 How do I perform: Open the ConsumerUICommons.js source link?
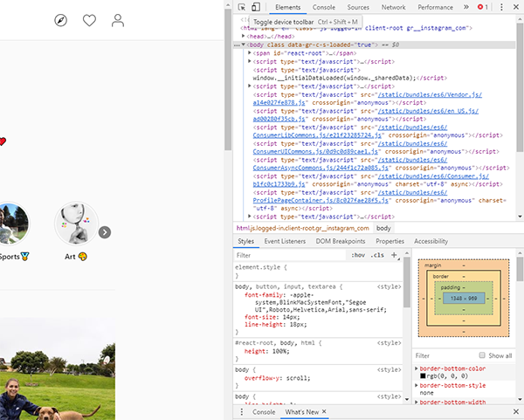[x=315, y=152]
